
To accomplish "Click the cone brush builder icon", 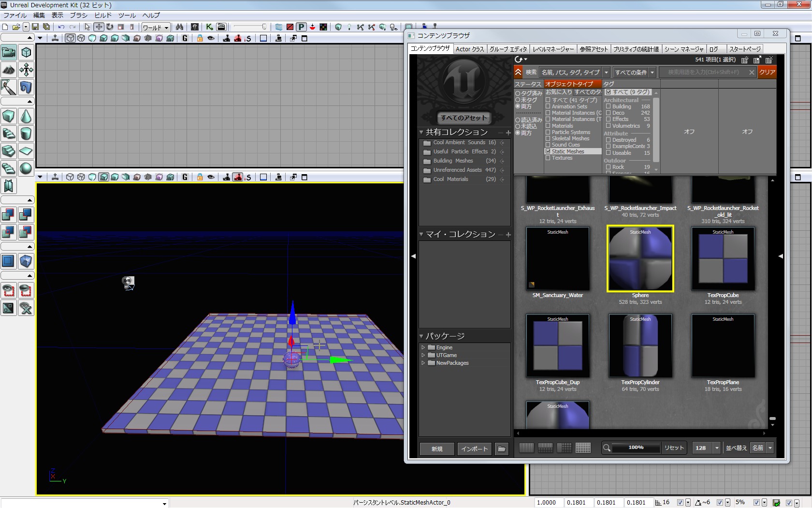I will 26,117.
